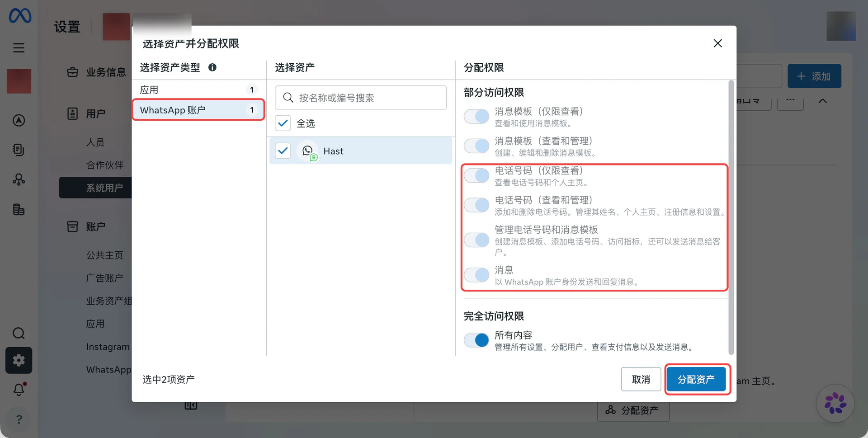Select the WhatsApp 账户 asset type
This screenshot has height=438, width=868.
coord(198,110)
